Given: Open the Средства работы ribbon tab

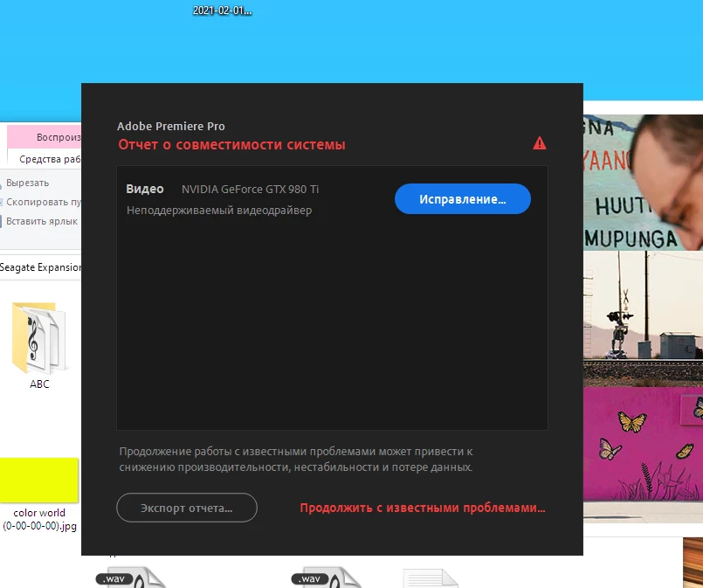Looking at the screenshot, I should (x=50, y=159).
